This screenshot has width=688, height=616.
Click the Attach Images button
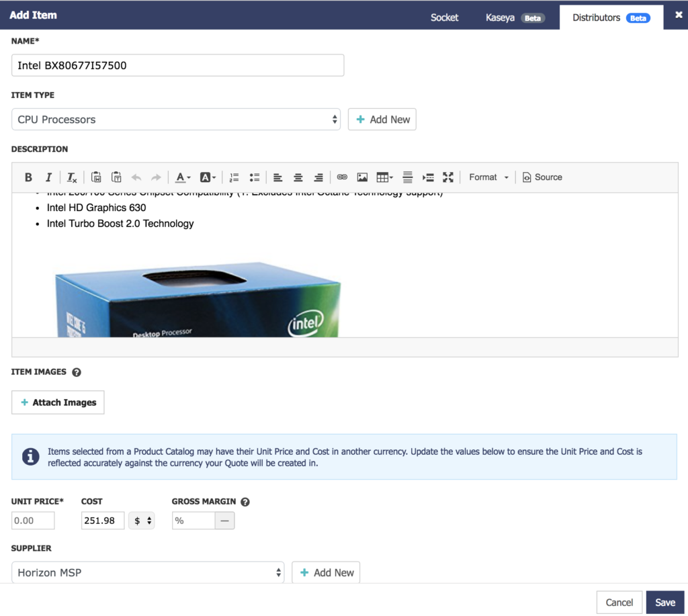point(58,402)
